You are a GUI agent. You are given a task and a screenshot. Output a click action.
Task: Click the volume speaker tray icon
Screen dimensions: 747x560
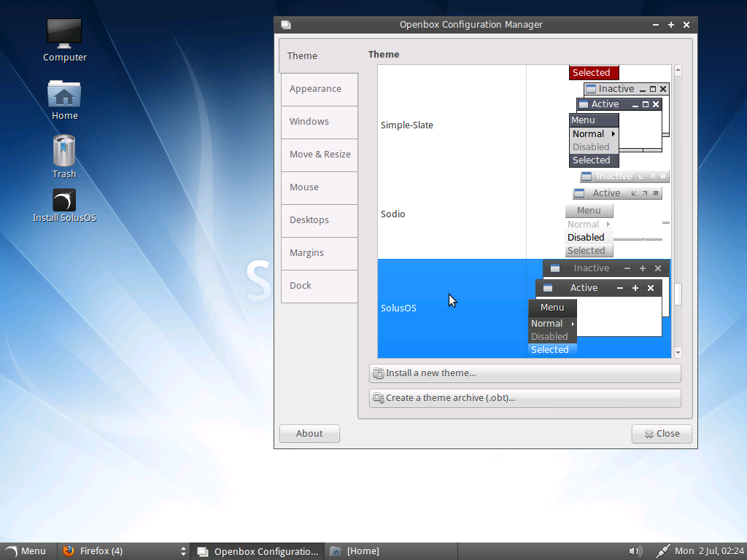coord(635,551)
